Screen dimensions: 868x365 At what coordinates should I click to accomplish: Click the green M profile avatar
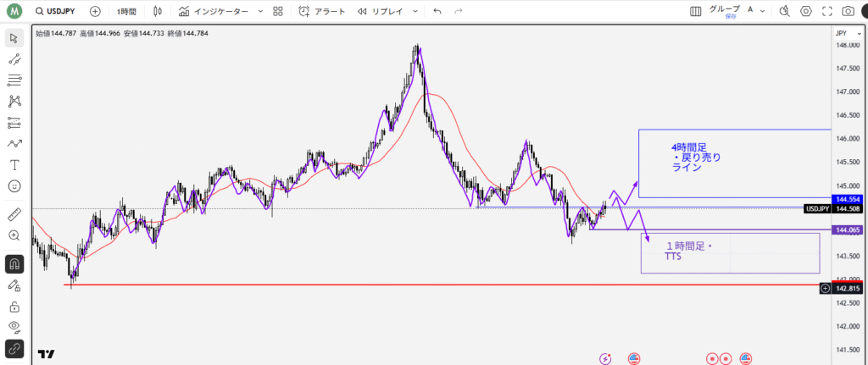(x=14, y=11)
